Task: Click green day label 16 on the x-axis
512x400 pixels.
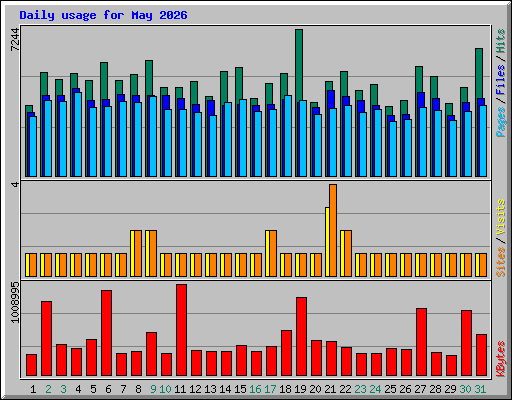Action: point(255,389)
